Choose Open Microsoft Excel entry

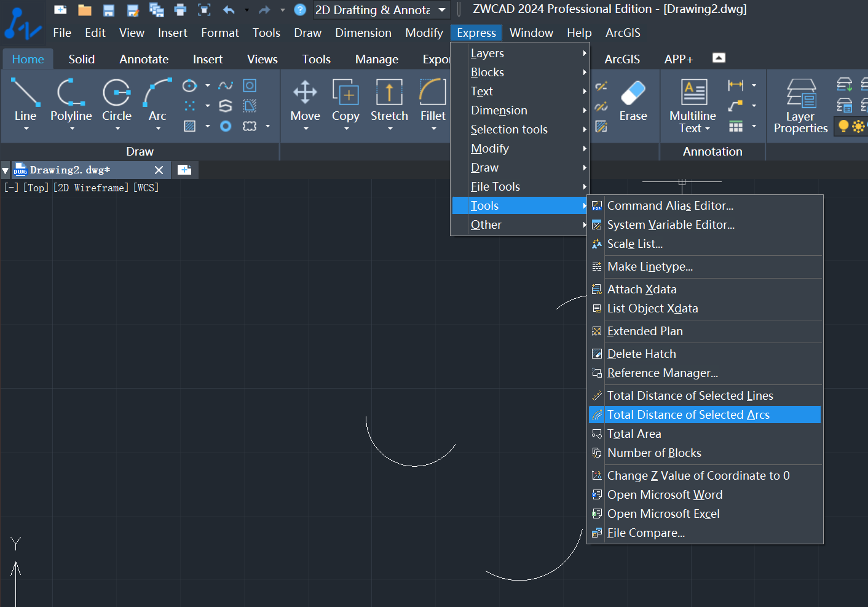[x=704, y=514]
